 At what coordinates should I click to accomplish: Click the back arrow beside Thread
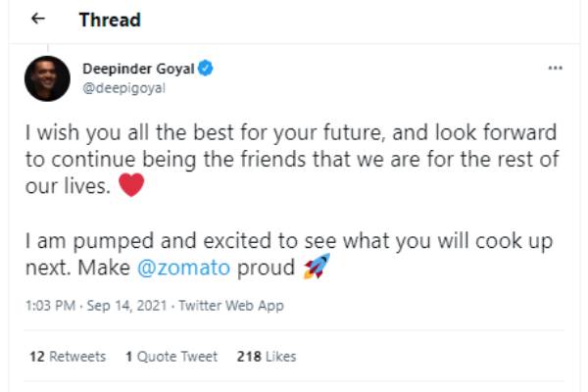tap(38, 19)
